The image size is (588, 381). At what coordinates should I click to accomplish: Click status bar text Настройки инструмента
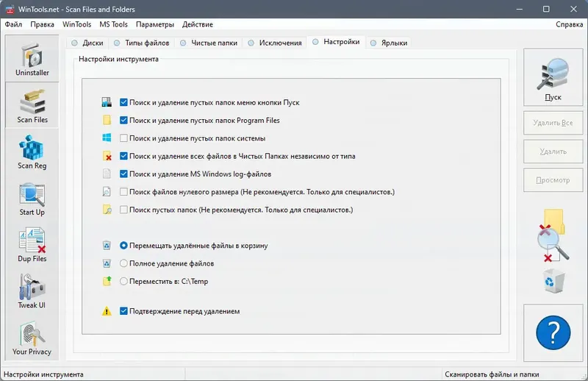[43, 374]
